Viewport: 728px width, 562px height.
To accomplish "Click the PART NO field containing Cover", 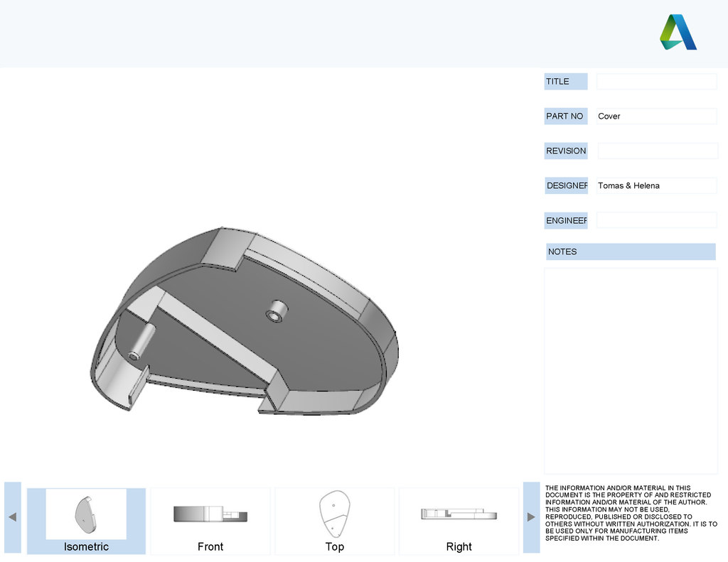I will pyautogui.click(x=656, y=117).
